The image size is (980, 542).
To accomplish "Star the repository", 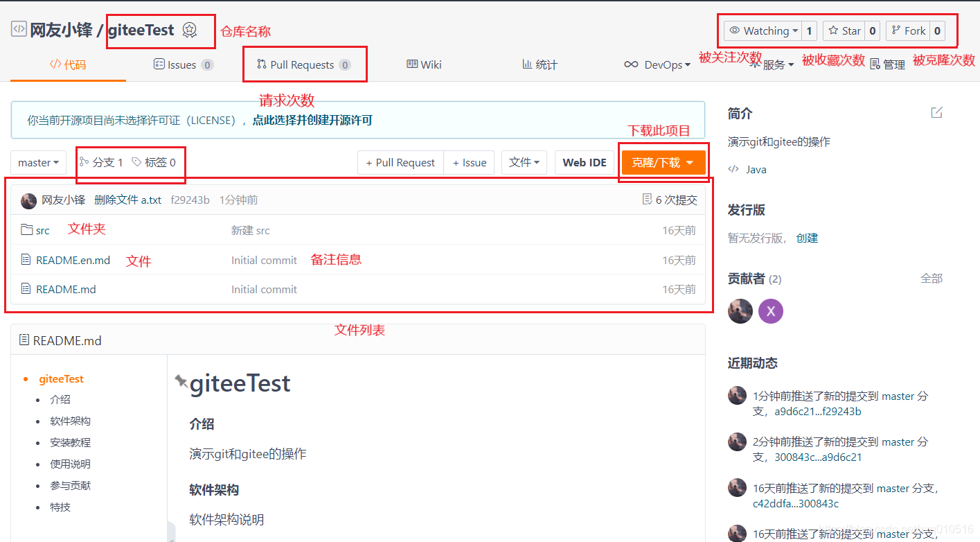I will 844,30.
